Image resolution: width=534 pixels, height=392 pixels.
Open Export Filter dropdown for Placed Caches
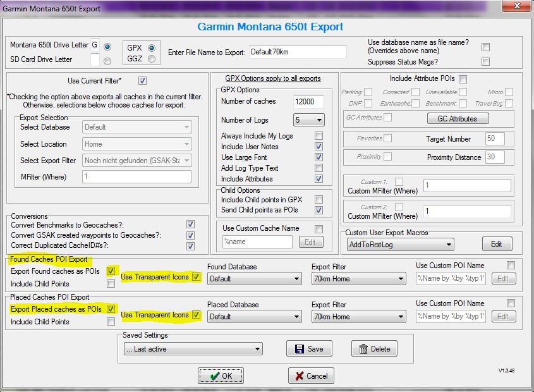pyautogui.click(x=358, y=317)
